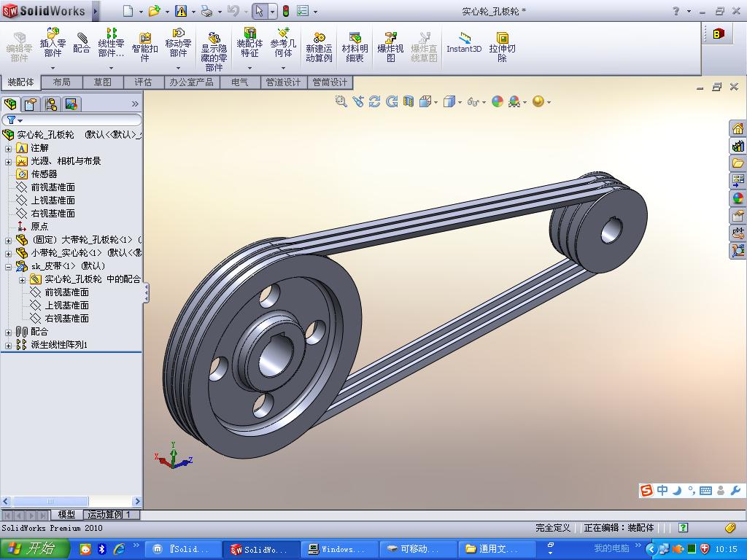
Task: Click the Section View icon
Action: pyautogui.click(x=409, y=101)
